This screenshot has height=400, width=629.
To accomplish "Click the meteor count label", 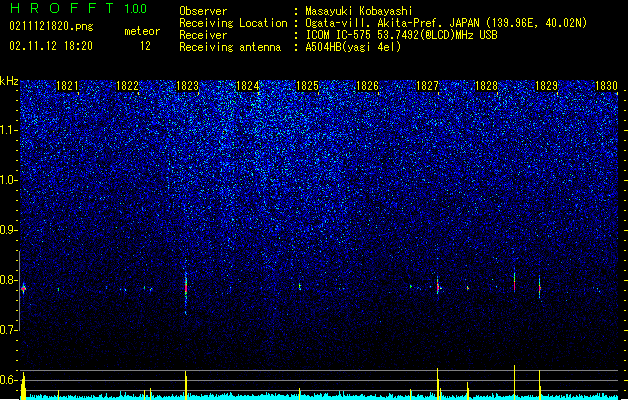I will [x=142, y=31].
